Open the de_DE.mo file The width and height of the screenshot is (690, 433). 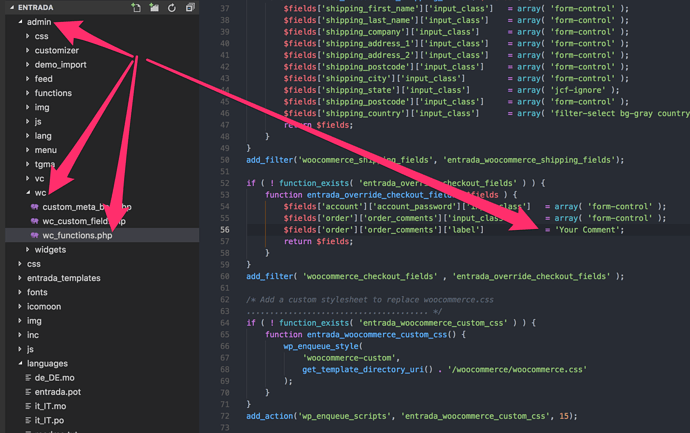[x=55, y=378]
